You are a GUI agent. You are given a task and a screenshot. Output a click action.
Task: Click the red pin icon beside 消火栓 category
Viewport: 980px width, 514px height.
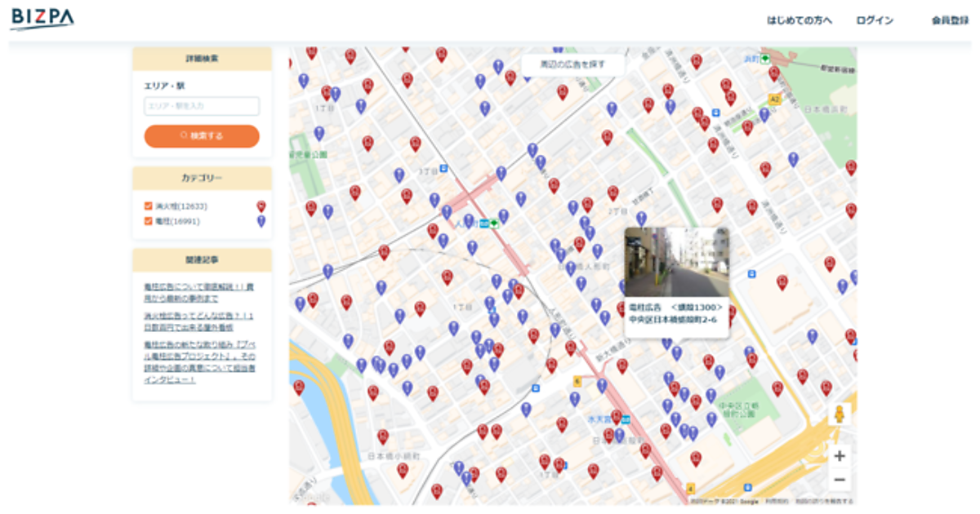pos(261,206)
